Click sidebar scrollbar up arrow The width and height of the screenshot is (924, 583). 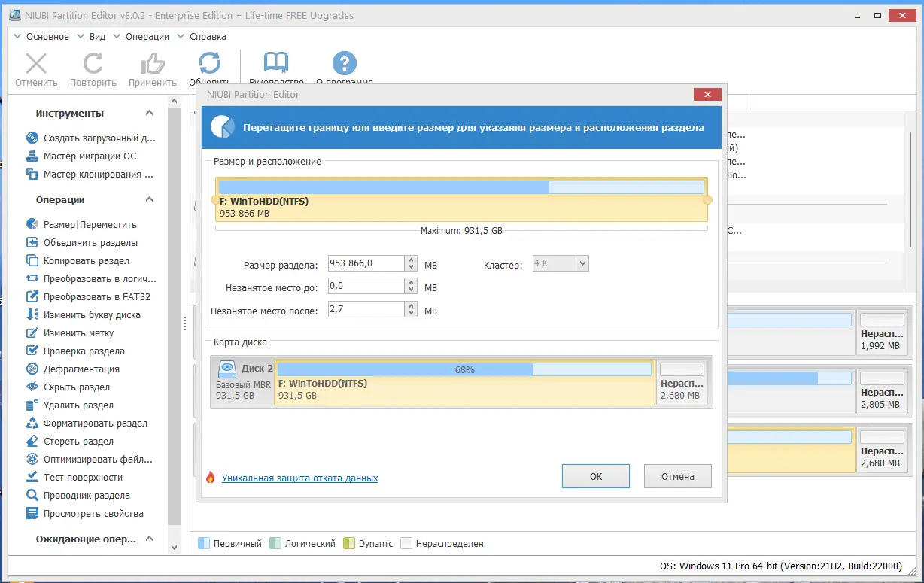click(x=174, y=102)
